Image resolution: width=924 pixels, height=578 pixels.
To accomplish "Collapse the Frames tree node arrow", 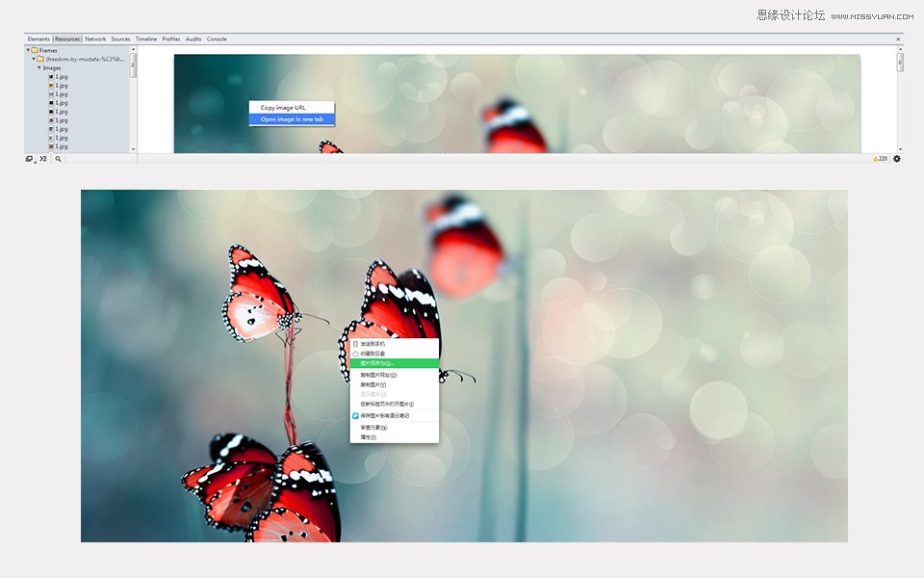I will point(28,50).
